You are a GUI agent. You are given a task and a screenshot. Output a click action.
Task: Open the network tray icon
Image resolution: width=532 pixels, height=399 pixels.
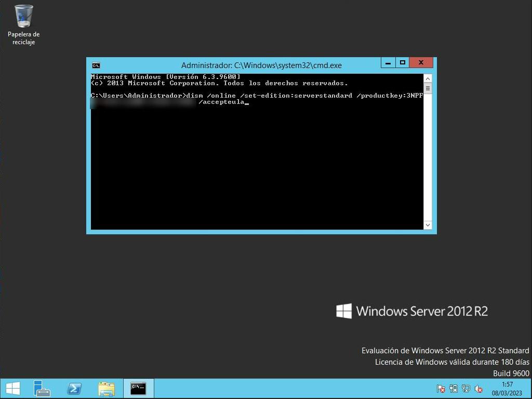tap(466, 389)
